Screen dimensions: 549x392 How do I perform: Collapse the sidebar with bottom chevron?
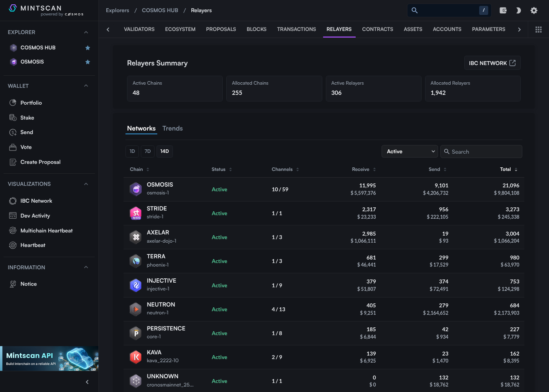(x=87, y=382)
